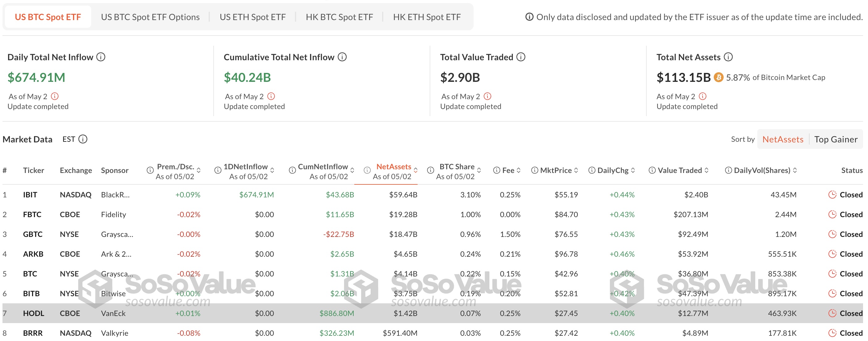Click IBIT's $59.64B net assets cell
This screenshot has height=341, width=868.
[403, 195]
